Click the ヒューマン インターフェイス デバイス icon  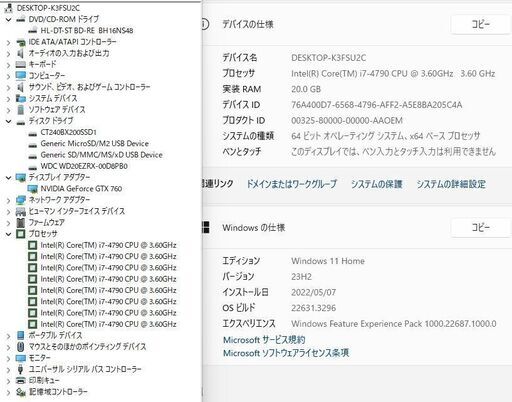click(x=21, y=211)
